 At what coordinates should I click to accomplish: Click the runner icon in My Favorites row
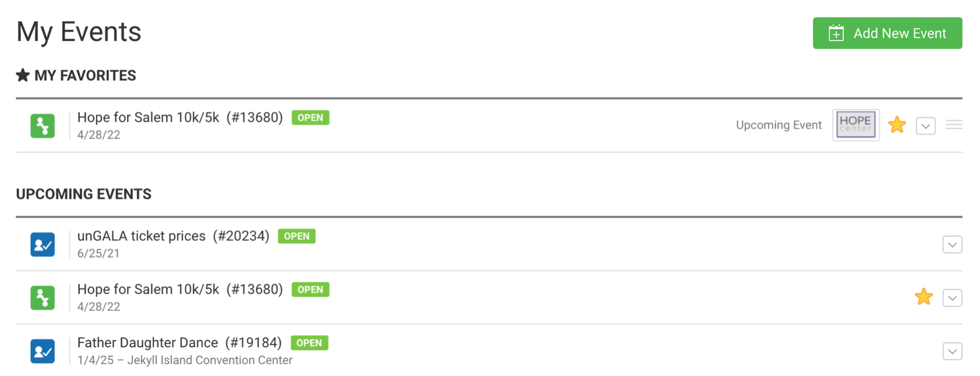pyautogui.click(x=43, y=126)
